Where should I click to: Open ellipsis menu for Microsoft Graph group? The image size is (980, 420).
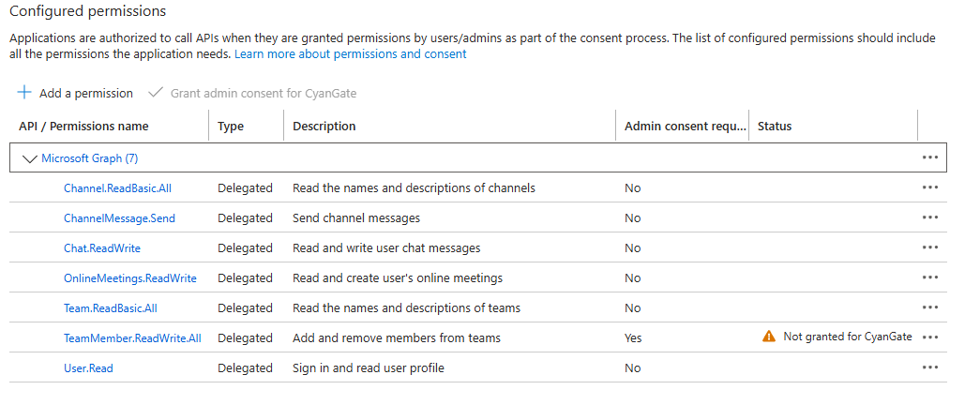(x=930, y=157)
